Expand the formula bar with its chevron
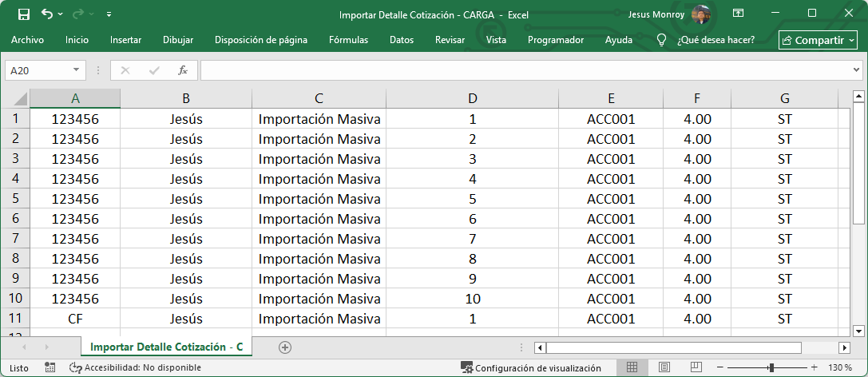Image resolution: width=868 pixels, height=377 pixels. pyautogui.click(x=857, y=70)
